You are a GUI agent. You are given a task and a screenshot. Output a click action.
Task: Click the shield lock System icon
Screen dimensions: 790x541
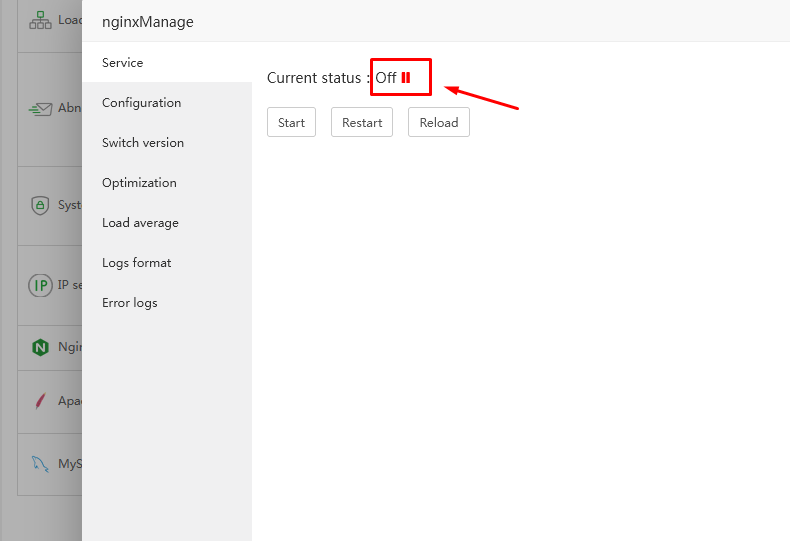point(40,205)
